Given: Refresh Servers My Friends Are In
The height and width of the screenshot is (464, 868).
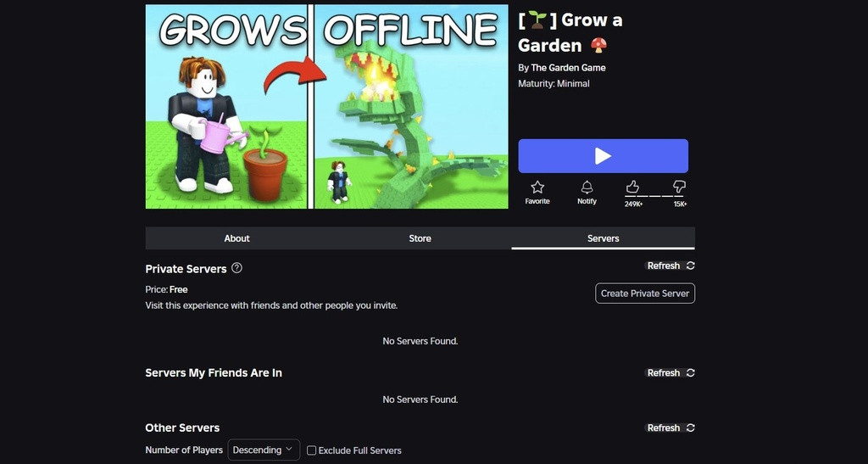Looking at the screenshot, I should click(670, 372).
